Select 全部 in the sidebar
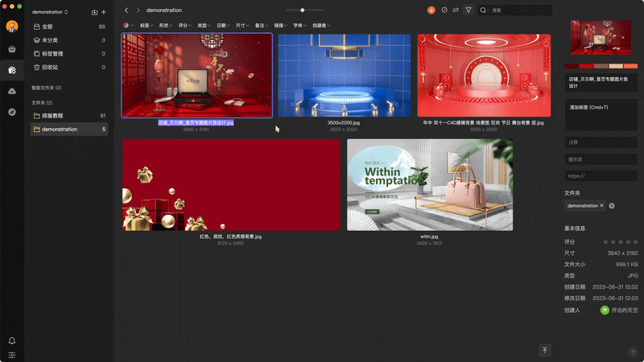Screen dimensions: 644x362 click(x=47, y=27)
